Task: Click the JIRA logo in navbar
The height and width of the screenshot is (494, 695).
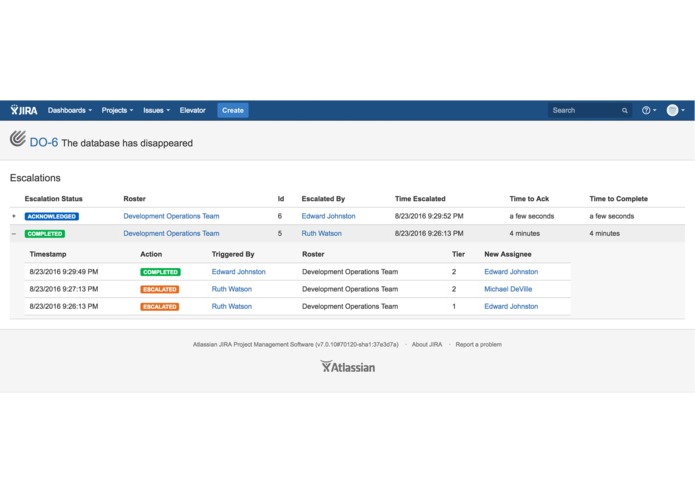Action: coord(24,110)
